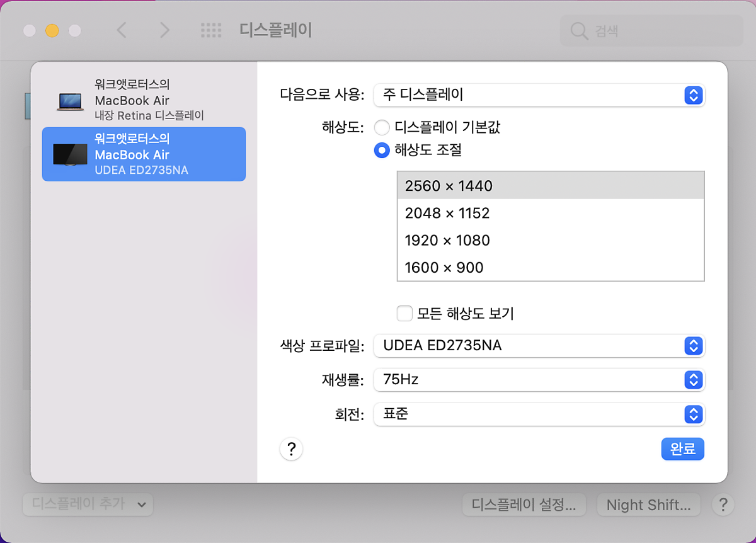
Task: Open help in the background Displays window
Action: pos(723,505)
